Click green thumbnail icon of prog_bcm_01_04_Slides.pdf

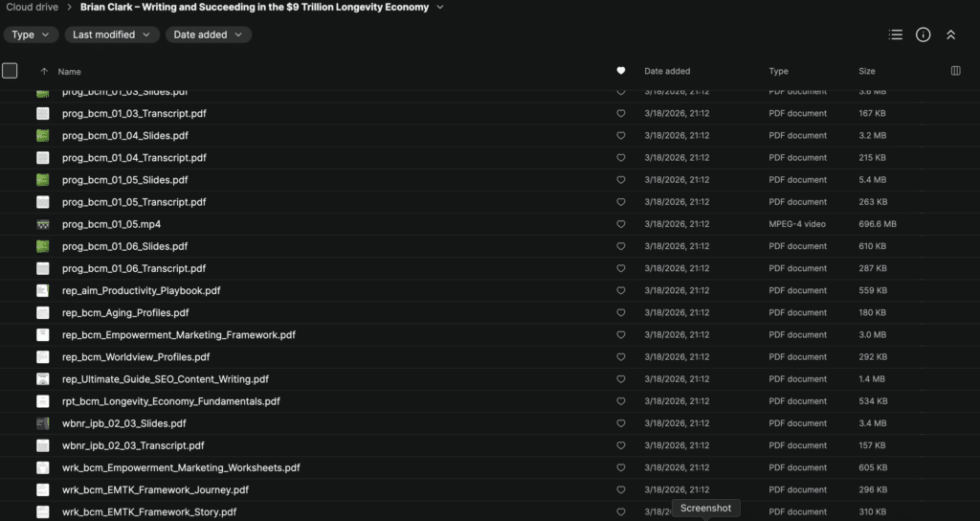pos(42,135)
